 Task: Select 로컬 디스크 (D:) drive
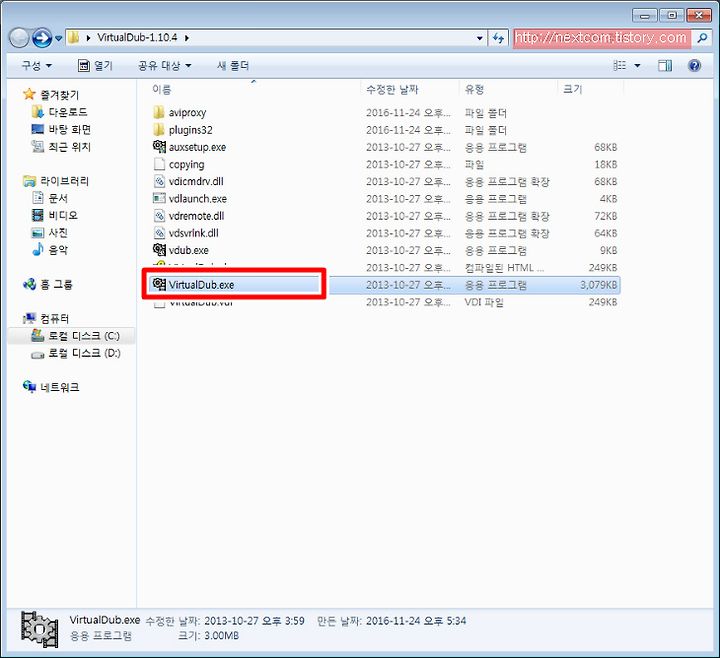(76, 353)
